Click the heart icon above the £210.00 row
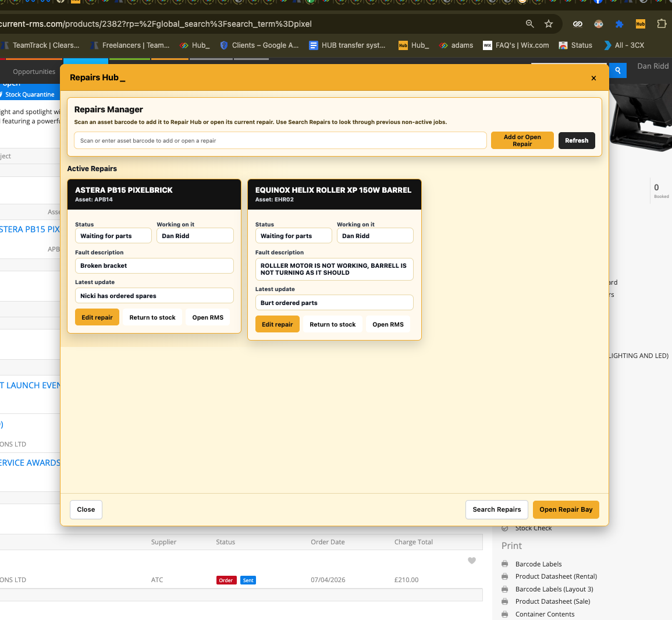The height and width of the screenshot is (620, 672). pyautogui.click(x=472, y=561)
